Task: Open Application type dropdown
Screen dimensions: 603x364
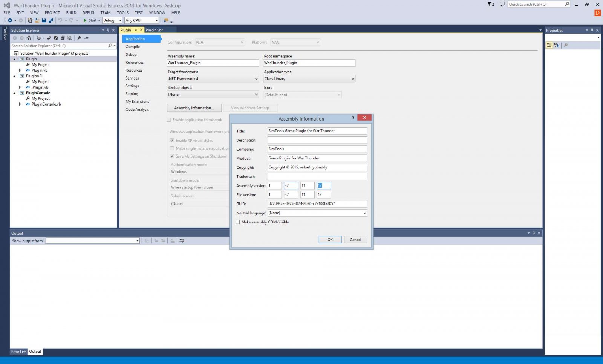Action: coord(309,79)
